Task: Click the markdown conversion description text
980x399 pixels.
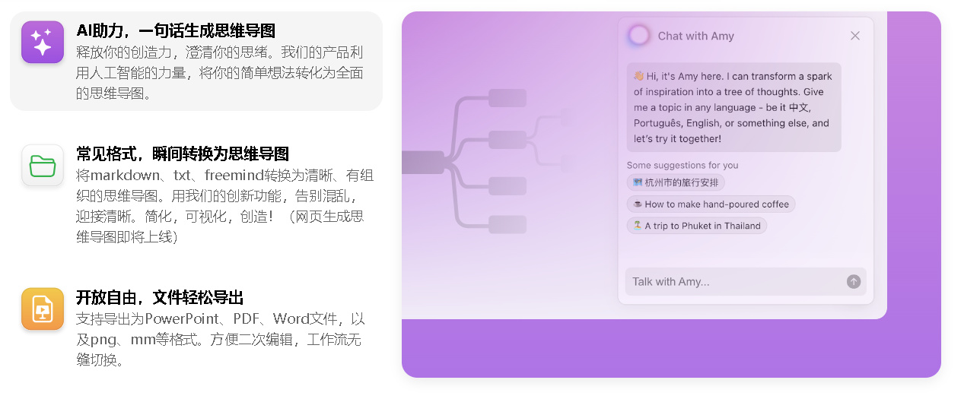Action: tap(225, 206)
